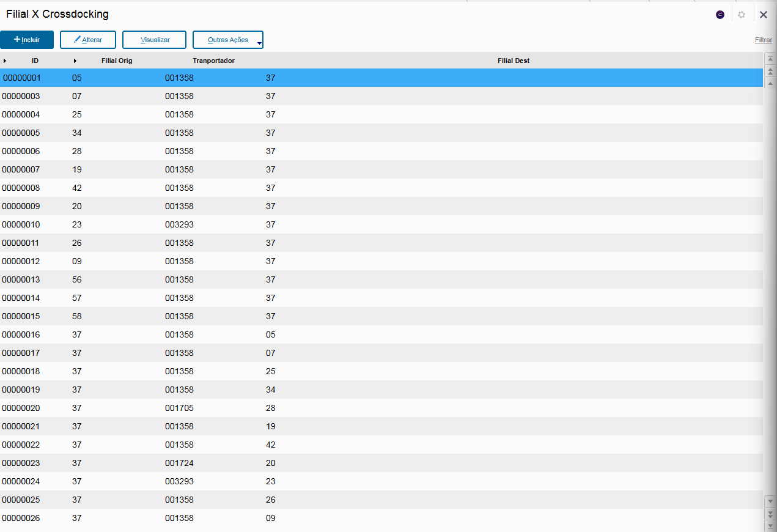Click the purple circular logo icon
The width and height of the screenshot is (777, 532).
[720, 15]
